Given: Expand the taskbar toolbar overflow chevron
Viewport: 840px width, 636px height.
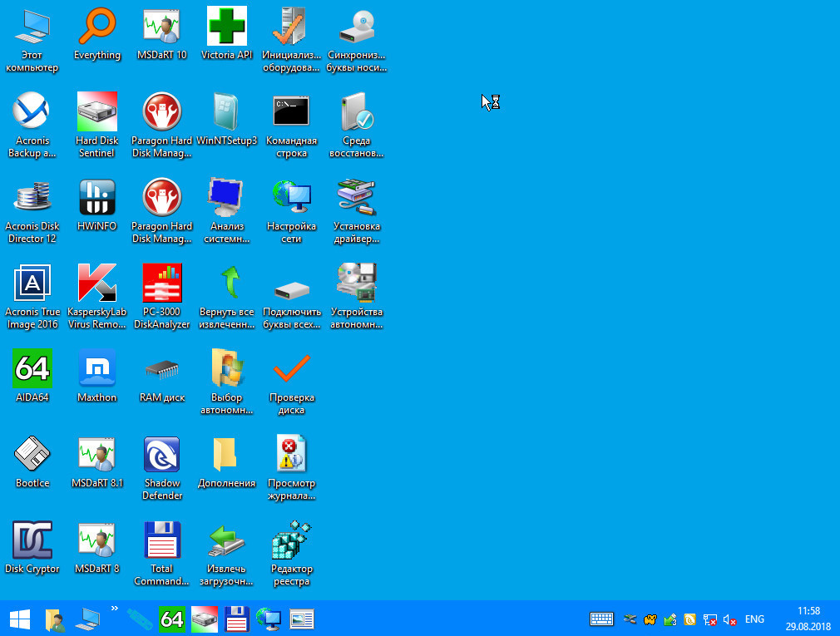Looking at the screenshot, I should point(115,609).
